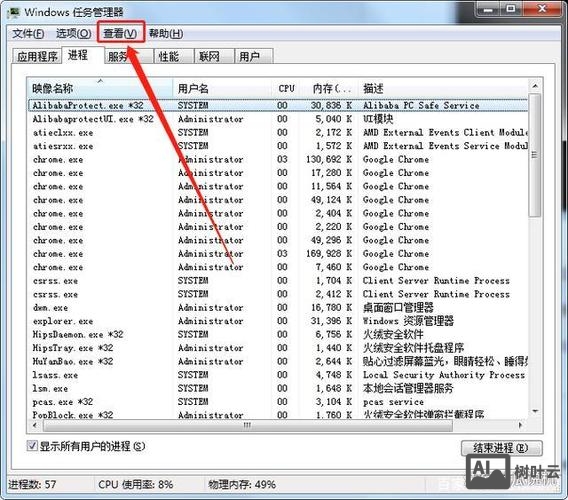
Task: Click vertical scrollbar down arrow
Action: click(535, 412)
